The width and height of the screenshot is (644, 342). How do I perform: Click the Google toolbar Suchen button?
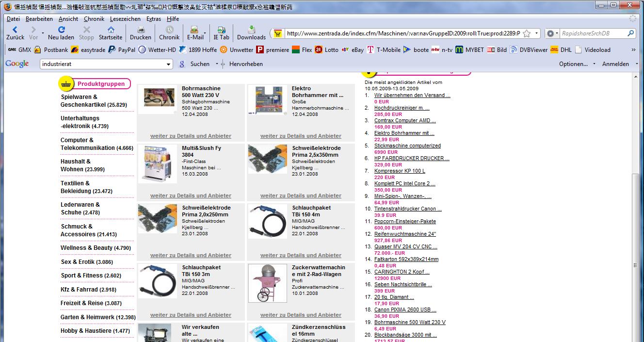pyautogui.click(x=194, y=64)
